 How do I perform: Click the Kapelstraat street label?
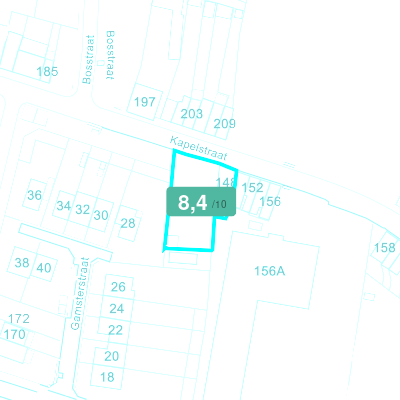point(199,148)
